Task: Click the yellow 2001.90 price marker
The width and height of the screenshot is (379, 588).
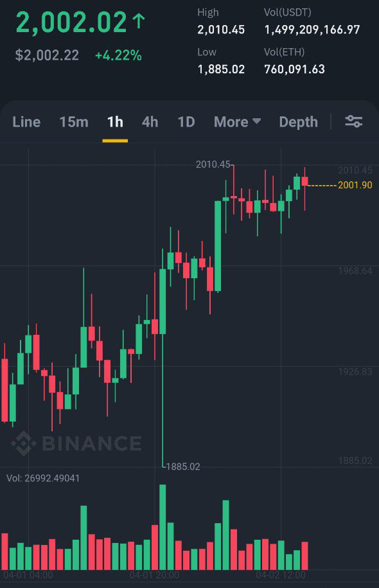Action: click(x=355, y=185)
